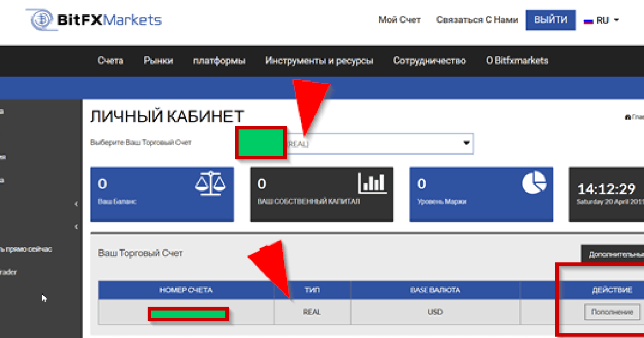Click the ВЫЙТИ logout button

click(x=551, y=20)
